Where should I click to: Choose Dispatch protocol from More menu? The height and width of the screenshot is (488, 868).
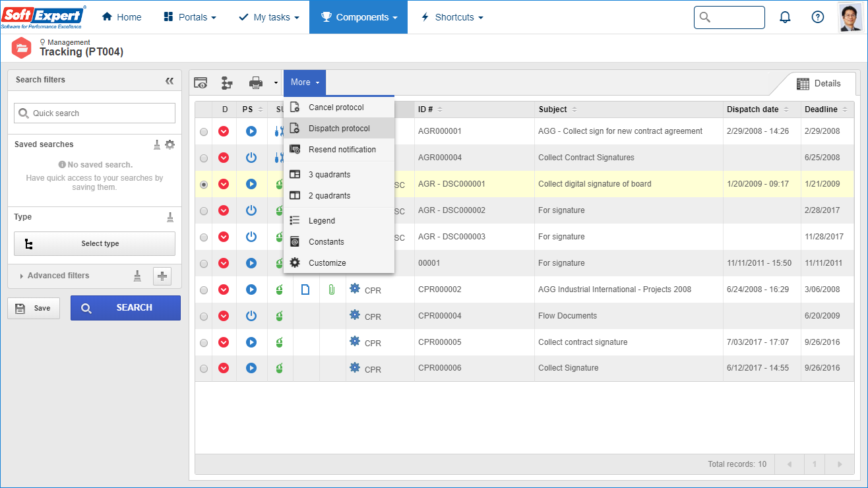coord(339,129)
